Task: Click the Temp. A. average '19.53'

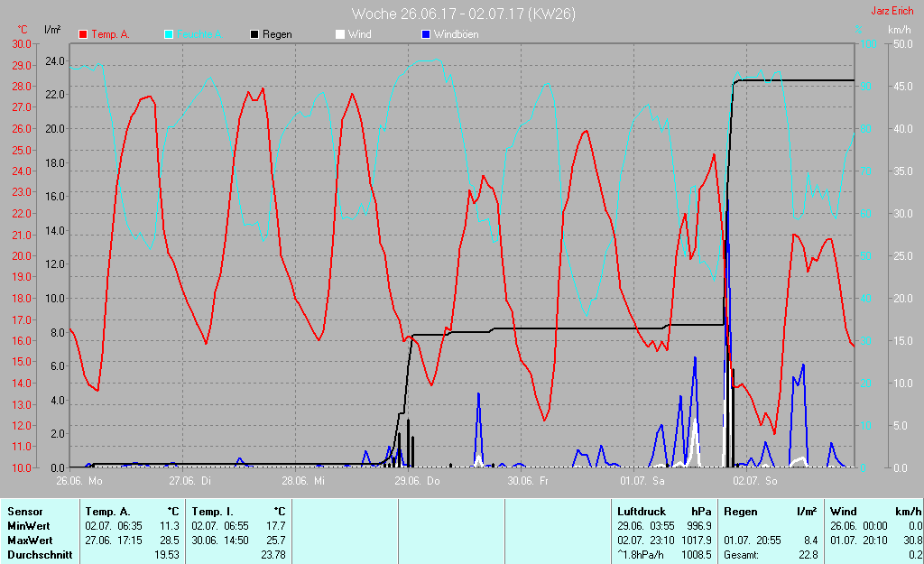Action: (x=167, y=555)
